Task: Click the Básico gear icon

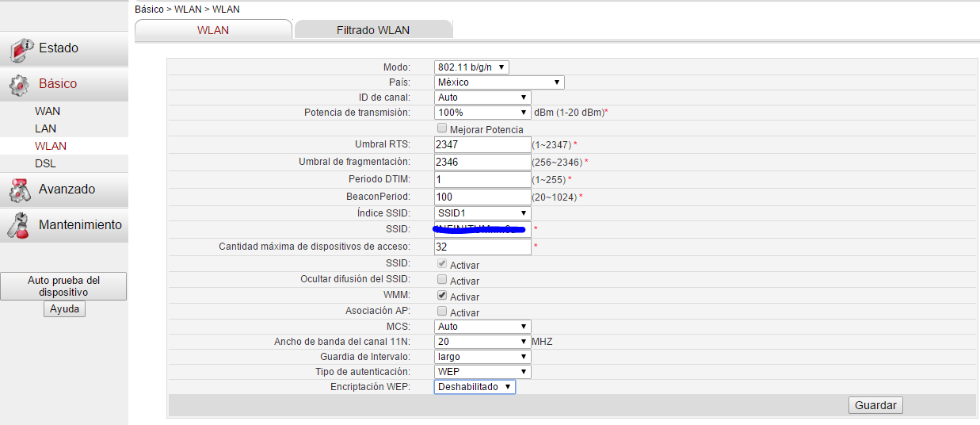Action: pos(20,84)
